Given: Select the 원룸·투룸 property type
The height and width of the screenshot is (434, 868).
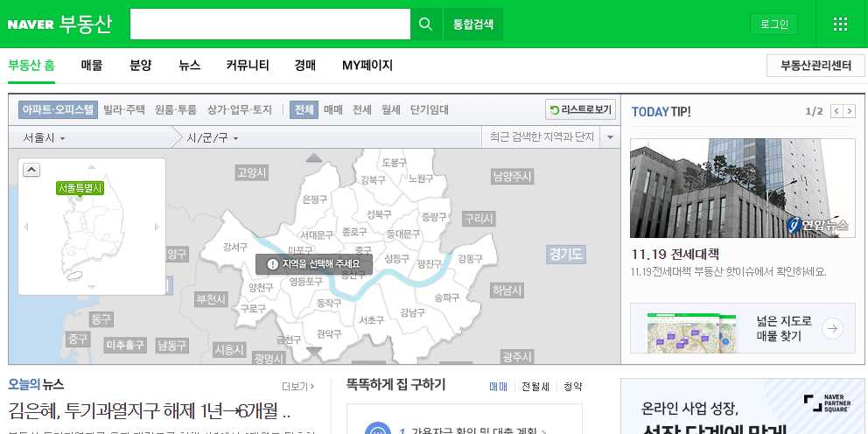Looking at the screenshot, I should (x=176, y=109).
